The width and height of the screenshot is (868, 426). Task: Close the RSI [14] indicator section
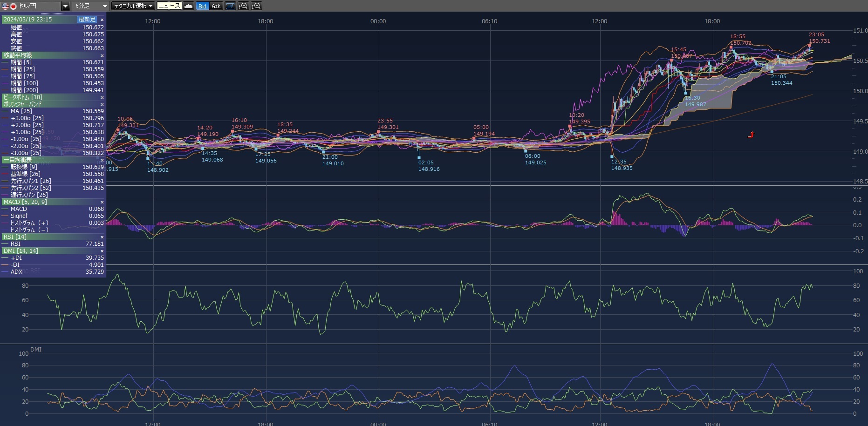click(x=102, y=237)
